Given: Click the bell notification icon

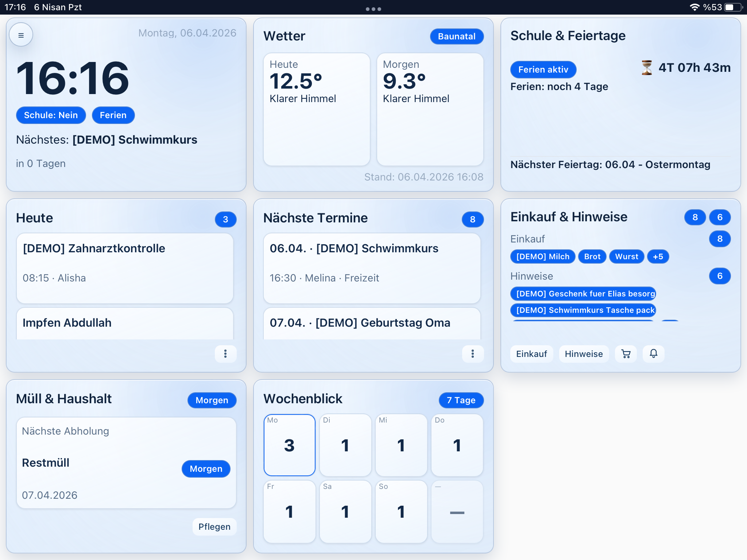Looking at the screenshot, I should (653, 354).
